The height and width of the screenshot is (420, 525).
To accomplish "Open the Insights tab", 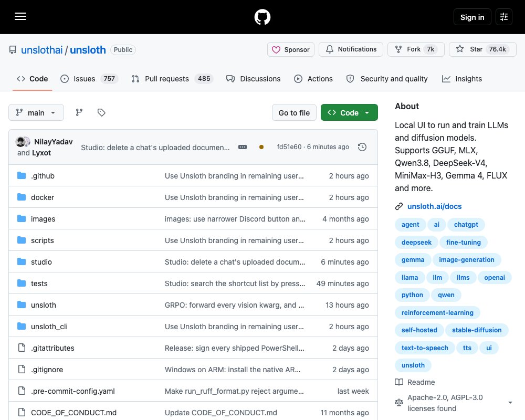I will coord(462,79).
